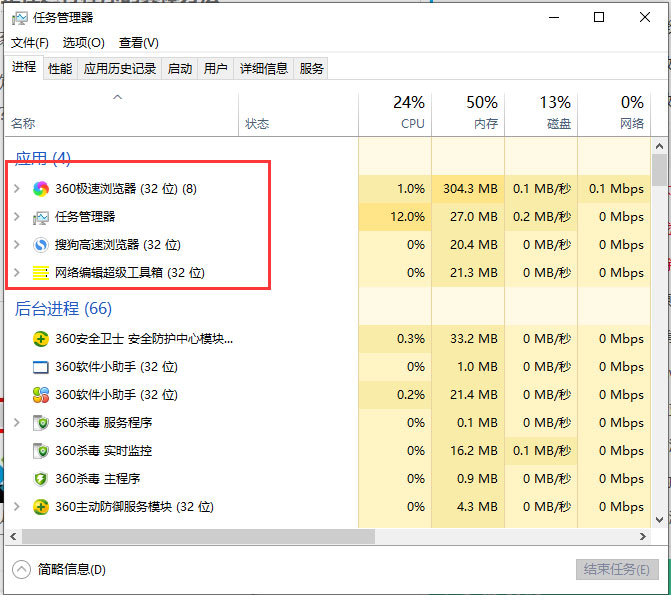Sort by the 磁盘 13% column header
The width and height of the screenshot is (671, 595).
click(x=541, y=113)
